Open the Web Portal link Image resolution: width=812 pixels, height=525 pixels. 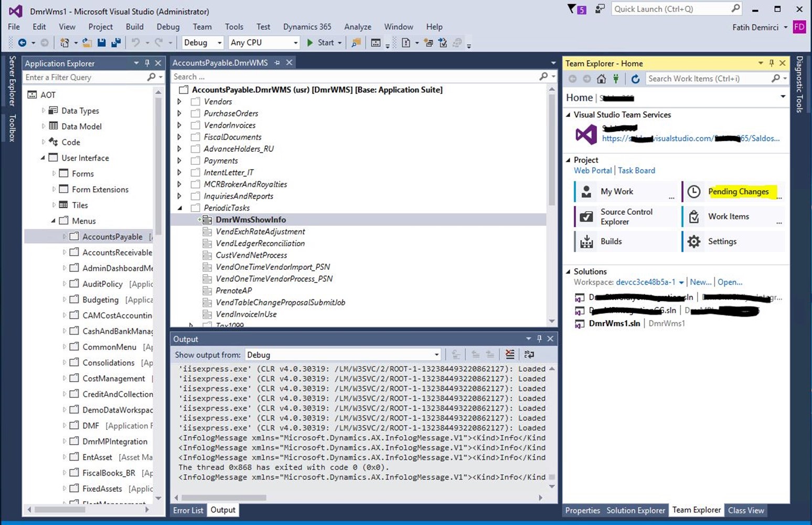pos(593,171)
